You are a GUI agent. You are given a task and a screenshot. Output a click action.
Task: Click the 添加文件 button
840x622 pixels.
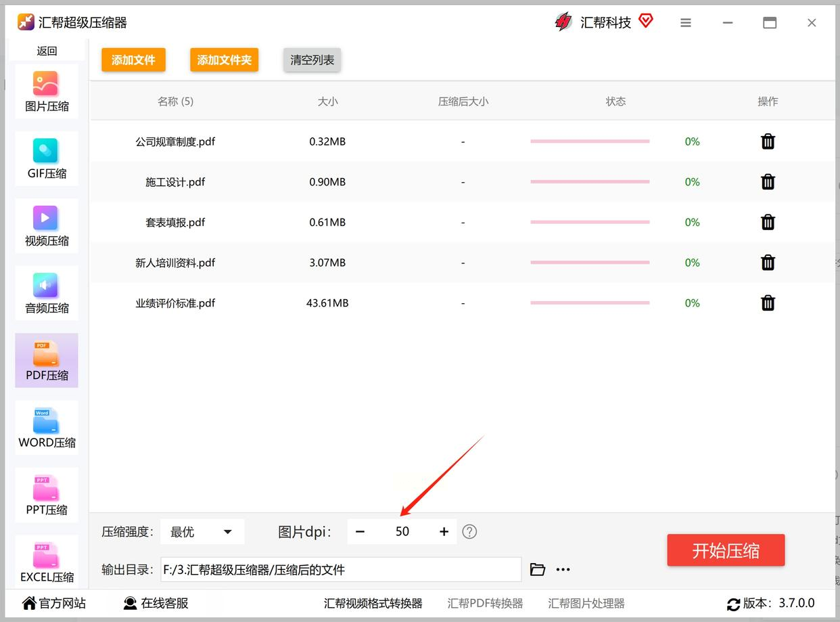tap(133, 60)
